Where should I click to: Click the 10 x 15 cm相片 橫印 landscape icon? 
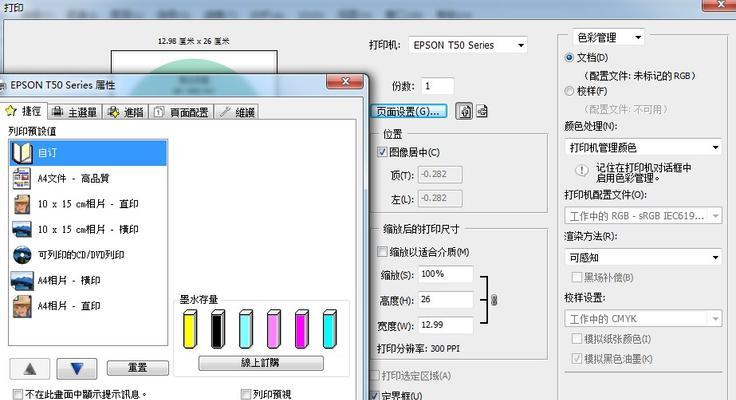coord(22,230)
